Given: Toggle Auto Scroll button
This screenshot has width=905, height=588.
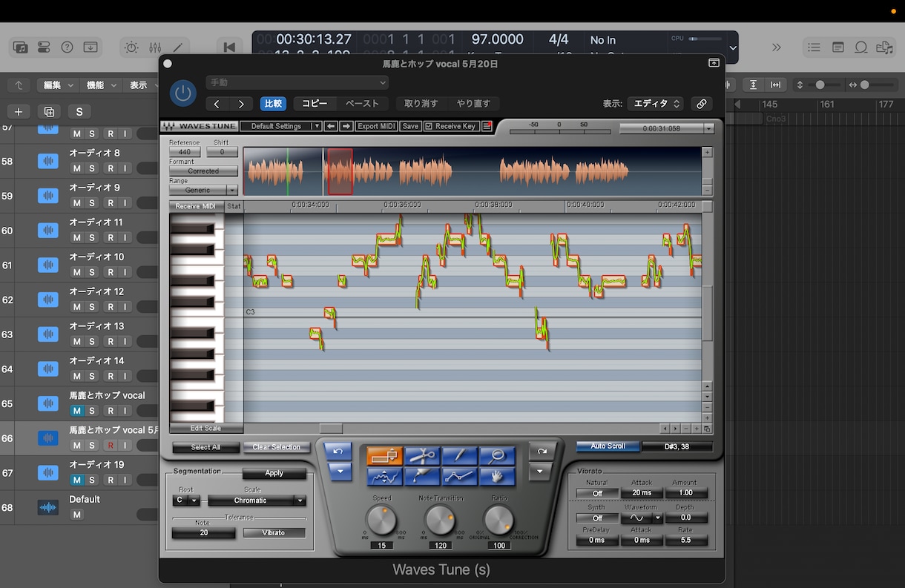Looking at the screenshot, I should (608, 446).
